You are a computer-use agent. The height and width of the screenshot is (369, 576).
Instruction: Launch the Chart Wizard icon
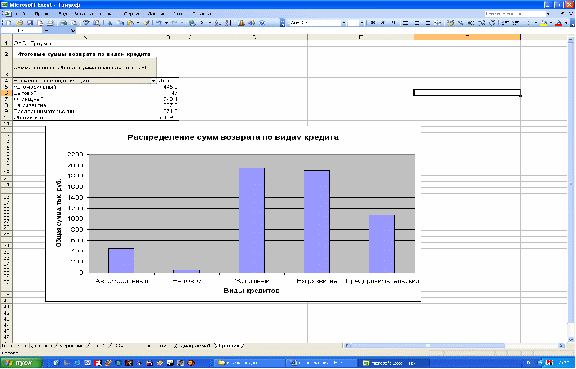tap(241, 23)
